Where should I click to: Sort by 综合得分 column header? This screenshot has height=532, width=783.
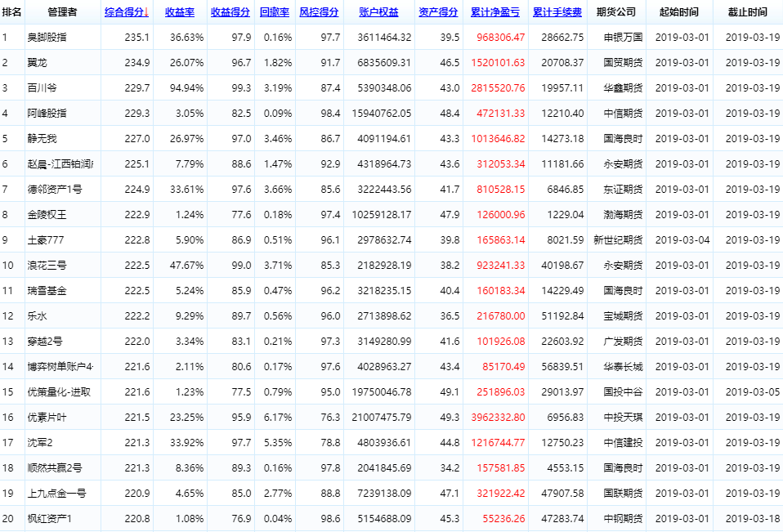click(127, 12)
